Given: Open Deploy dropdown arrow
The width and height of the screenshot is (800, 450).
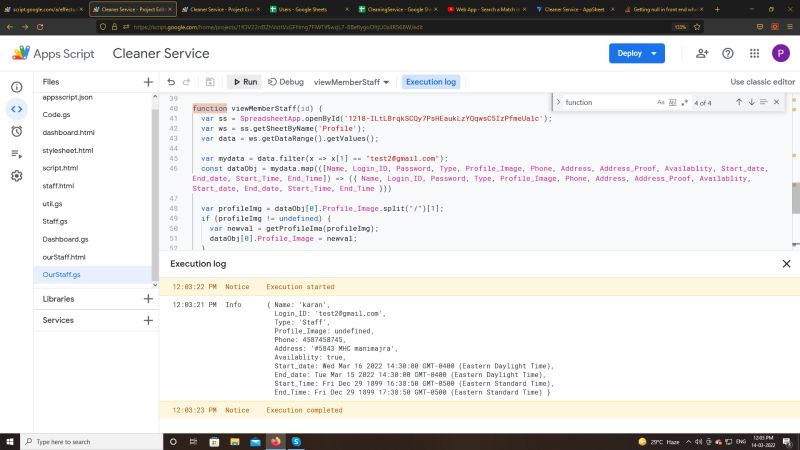Looking at the screenshot, I should click(x=654, y=54).
